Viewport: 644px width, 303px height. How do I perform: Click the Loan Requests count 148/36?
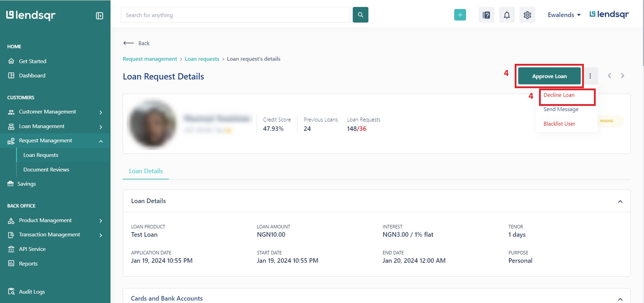tap(357, 129)
